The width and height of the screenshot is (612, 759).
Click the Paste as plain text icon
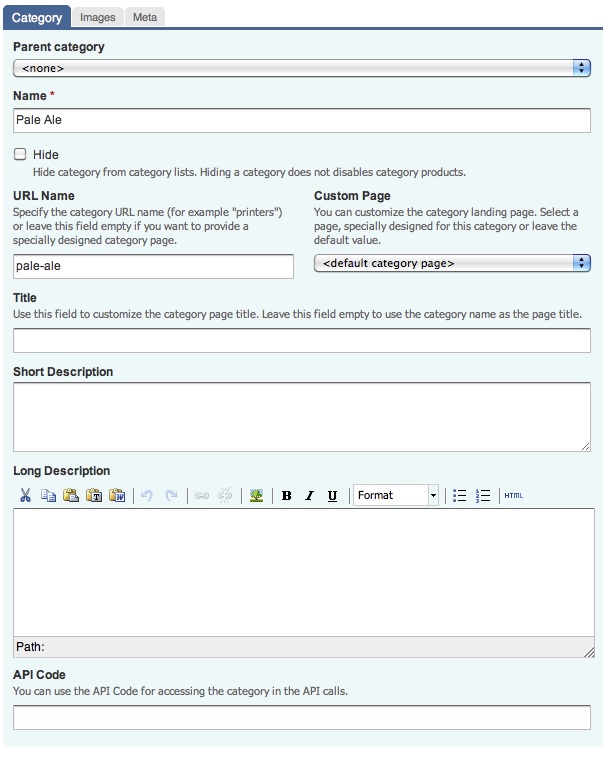(94, 495)
